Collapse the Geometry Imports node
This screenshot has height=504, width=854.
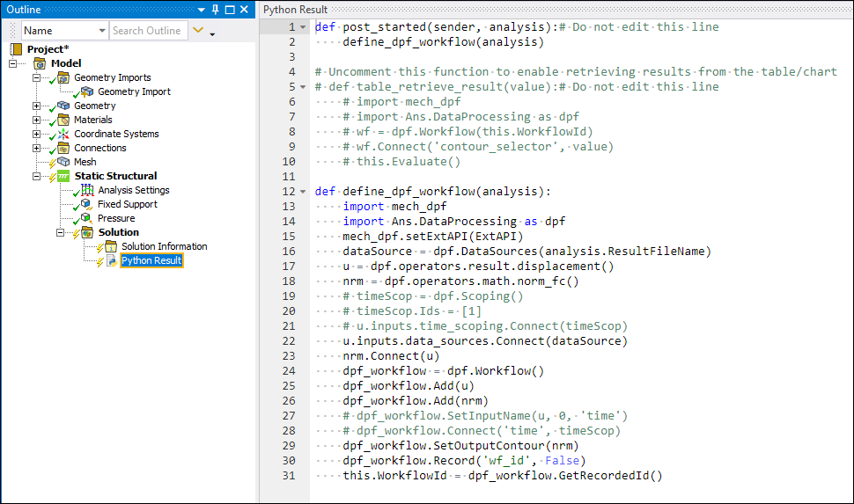point(36,77)
